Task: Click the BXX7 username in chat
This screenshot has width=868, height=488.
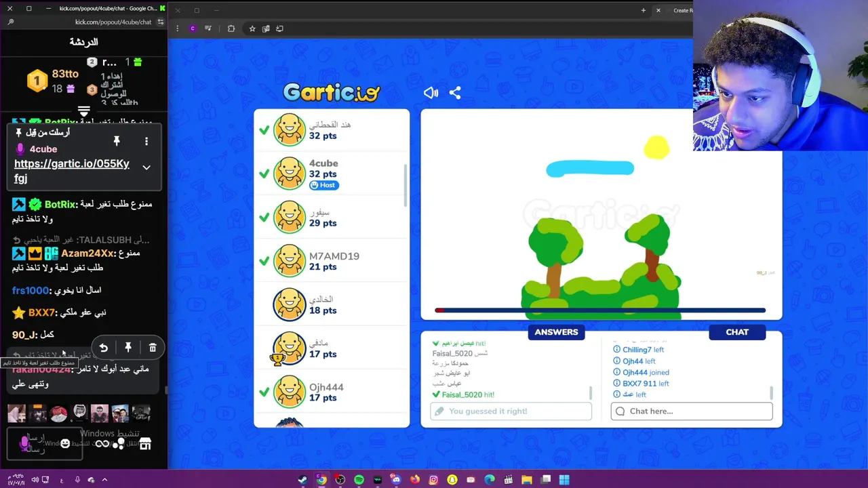Action: pos(42,312)
